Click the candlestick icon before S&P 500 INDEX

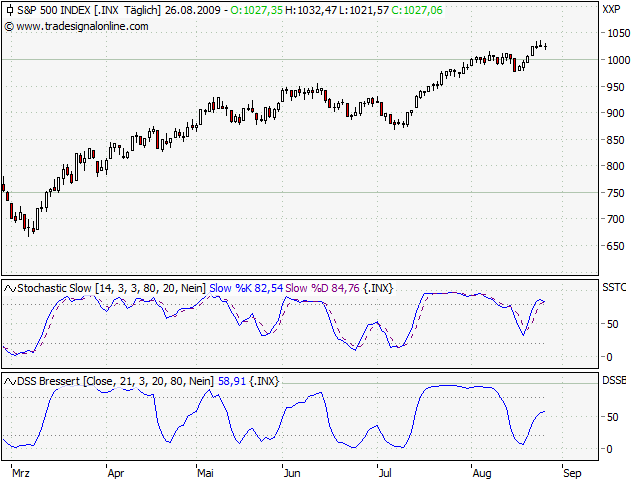pyautogui.click(x=10, y=10)
